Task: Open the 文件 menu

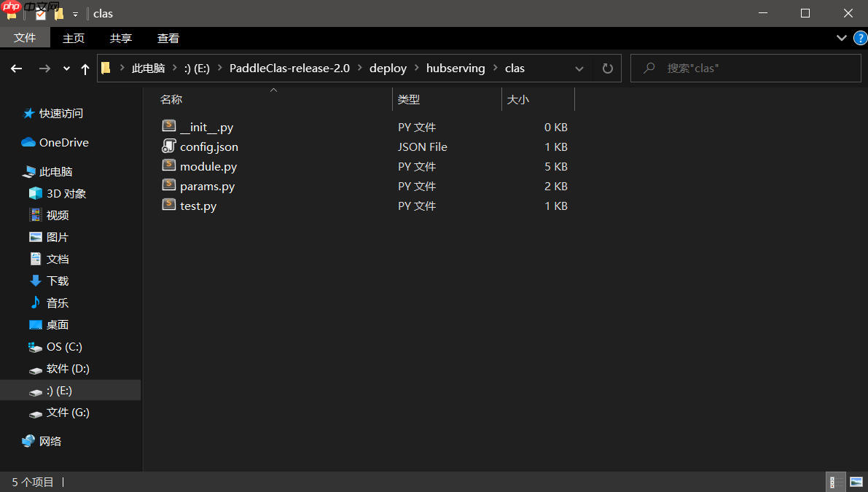Action: (x=26, y=38)
